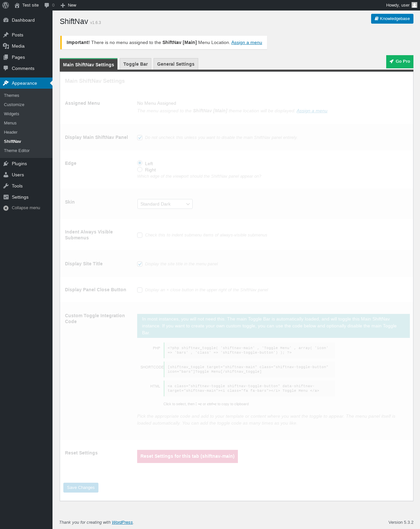420x529 pixels.
Task: Open Pages menu item
Action: 26,57
